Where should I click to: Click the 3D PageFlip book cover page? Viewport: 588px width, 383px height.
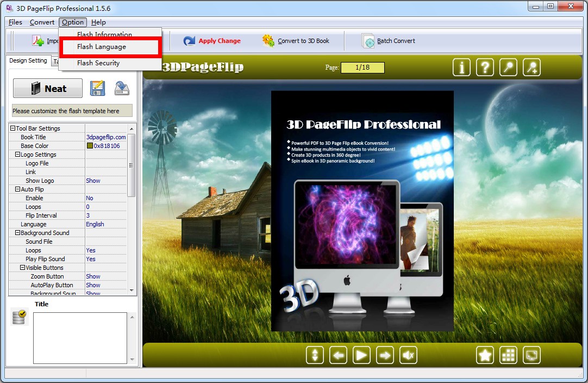pyautogui.click(x=362, y=211)
